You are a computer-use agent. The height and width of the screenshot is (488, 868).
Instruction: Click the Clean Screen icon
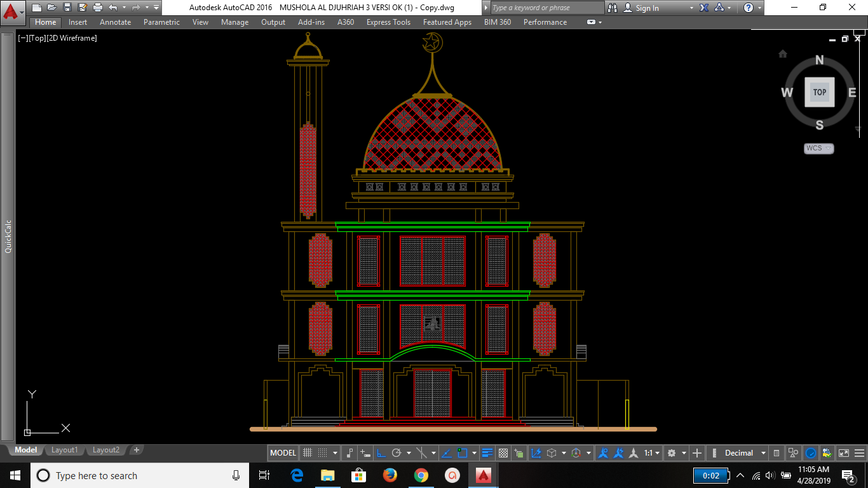click(843, 453)
